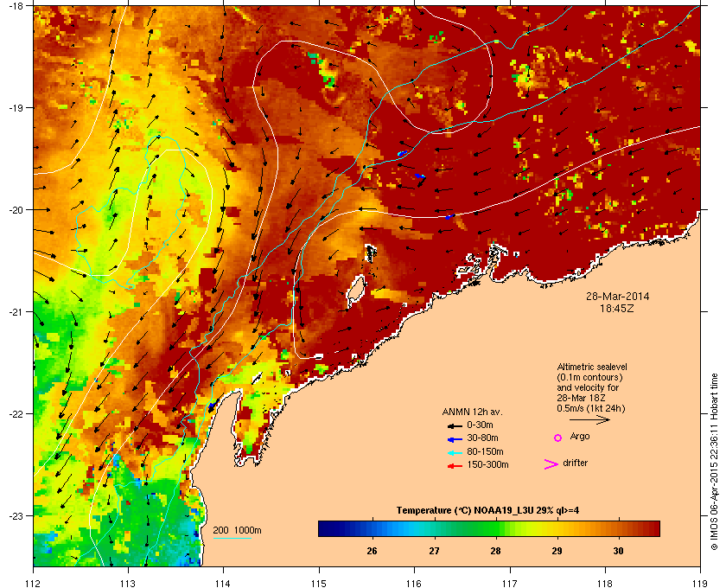Click the 0.5m/s velocity scale arrow
Viewport: 726px width, 588px height.
589,420
